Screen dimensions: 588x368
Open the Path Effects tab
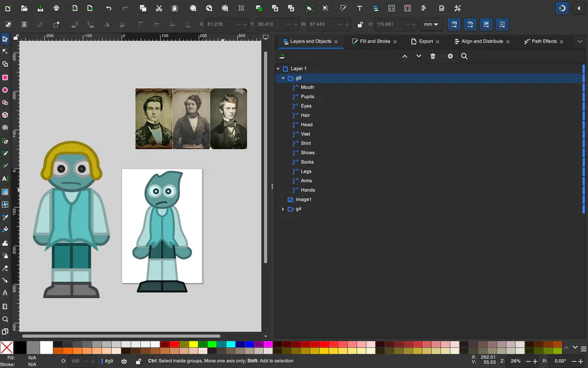(544, 41)
